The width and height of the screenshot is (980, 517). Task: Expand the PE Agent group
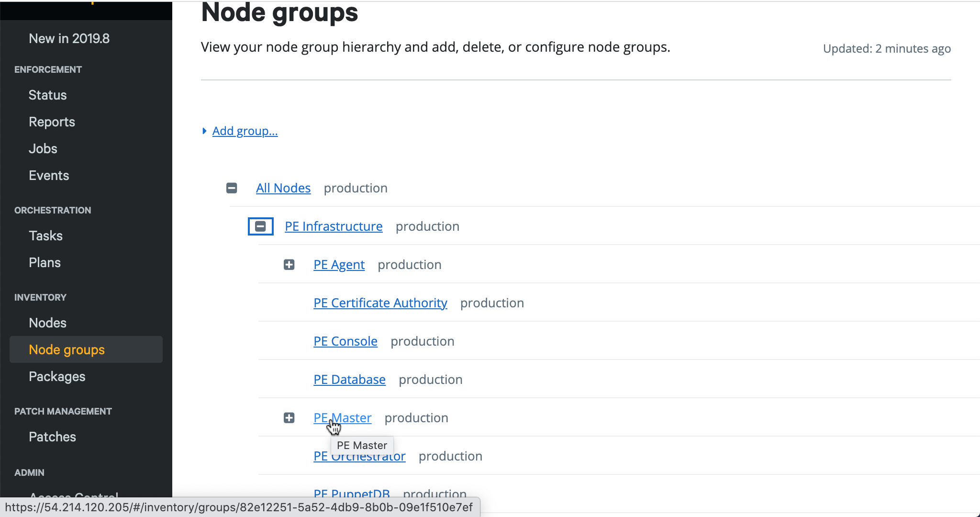289,265
